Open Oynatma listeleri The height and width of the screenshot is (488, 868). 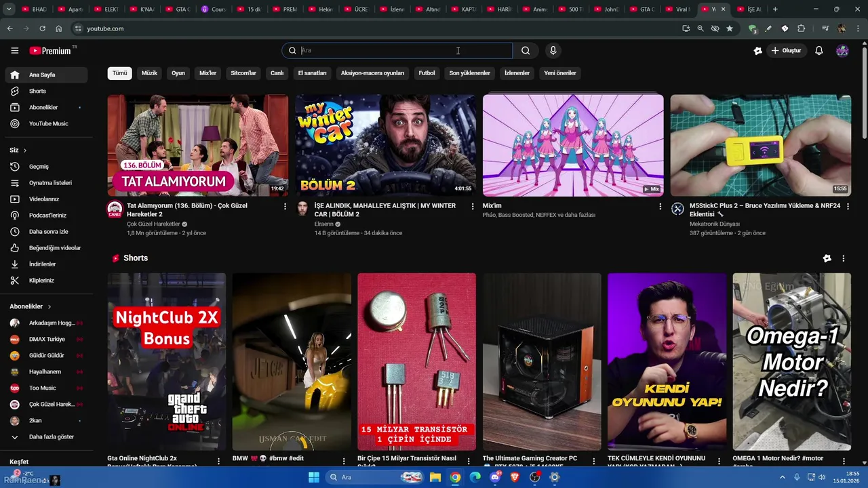46,183
